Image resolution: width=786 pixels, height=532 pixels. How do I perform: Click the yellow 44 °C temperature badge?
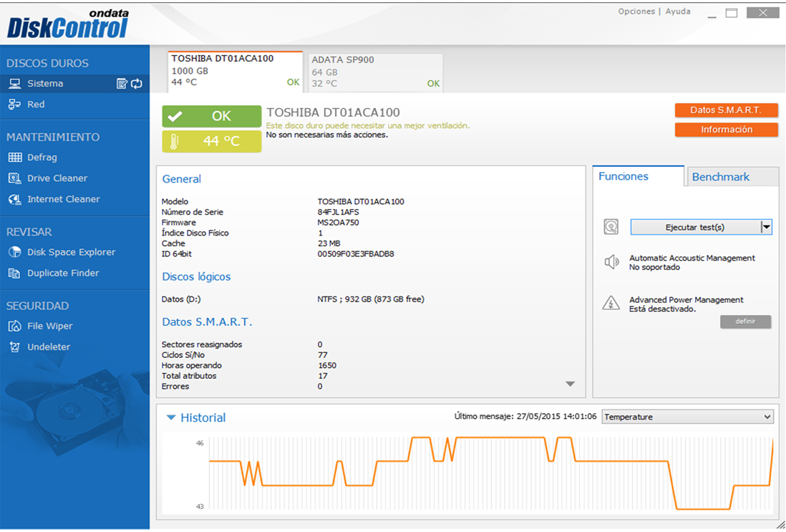212,141
